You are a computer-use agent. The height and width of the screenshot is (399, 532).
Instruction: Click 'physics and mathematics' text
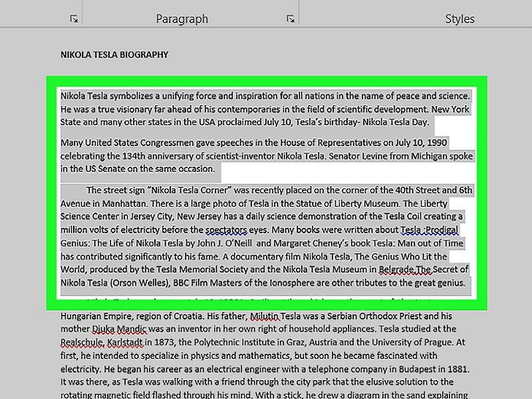tap(240, 356)
